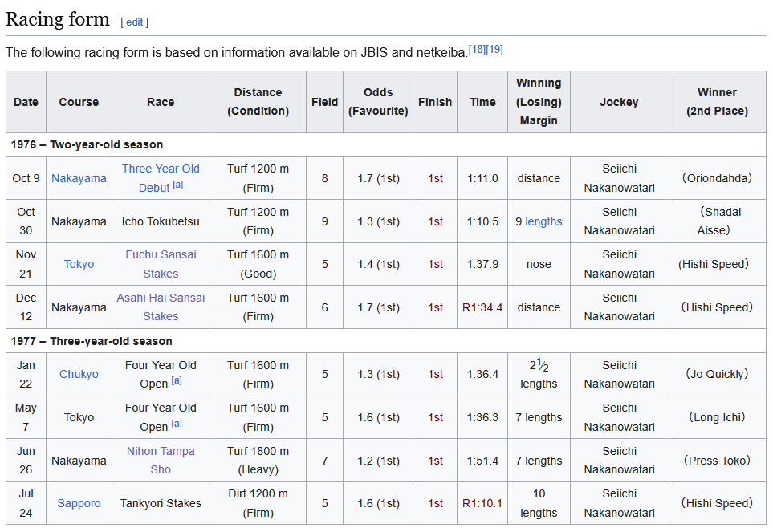The height and width of the screenshot is (532, 773).
Task: Click the Distance (Condition) column header
Action: pos(258,102)
